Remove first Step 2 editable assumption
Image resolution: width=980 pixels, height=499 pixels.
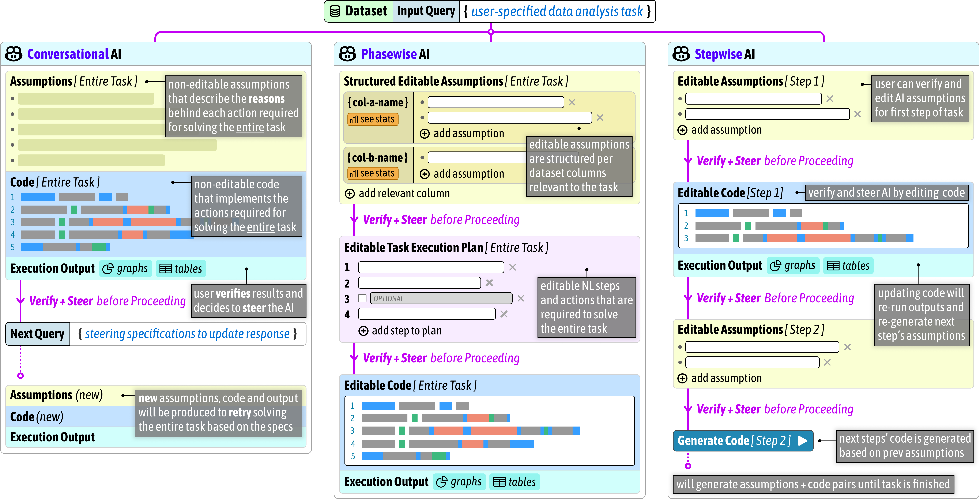[x=847, y=347]
